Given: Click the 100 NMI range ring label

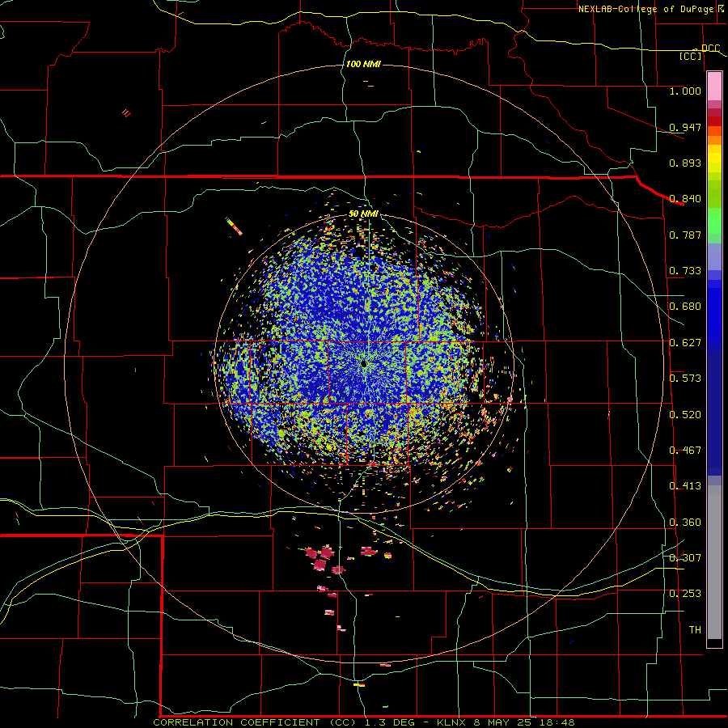Looking at the screenshot, I should (x=363, y=64).
